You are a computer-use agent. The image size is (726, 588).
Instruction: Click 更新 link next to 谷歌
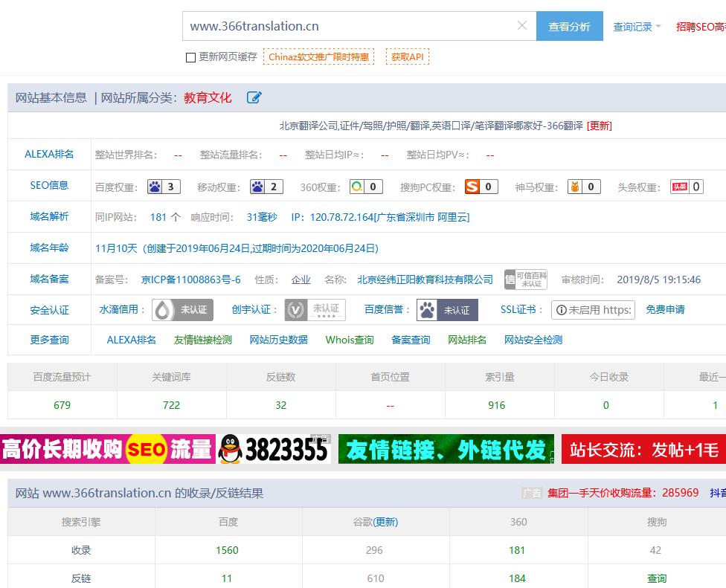click(x=385, y=522)
